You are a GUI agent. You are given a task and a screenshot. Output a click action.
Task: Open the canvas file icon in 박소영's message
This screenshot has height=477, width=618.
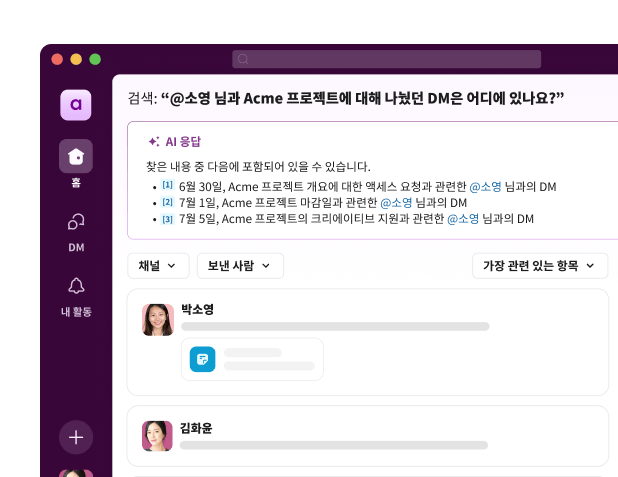coord(203,359)
